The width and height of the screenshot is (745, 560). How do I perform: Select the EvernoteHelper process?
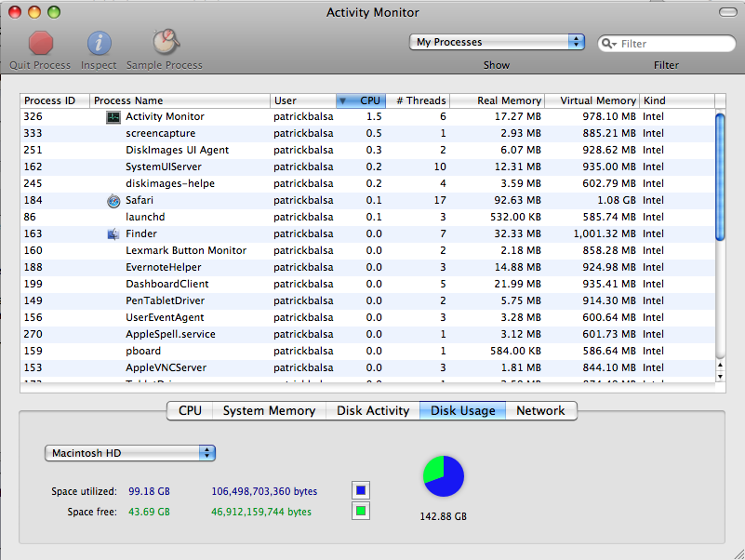coord(367,267)
